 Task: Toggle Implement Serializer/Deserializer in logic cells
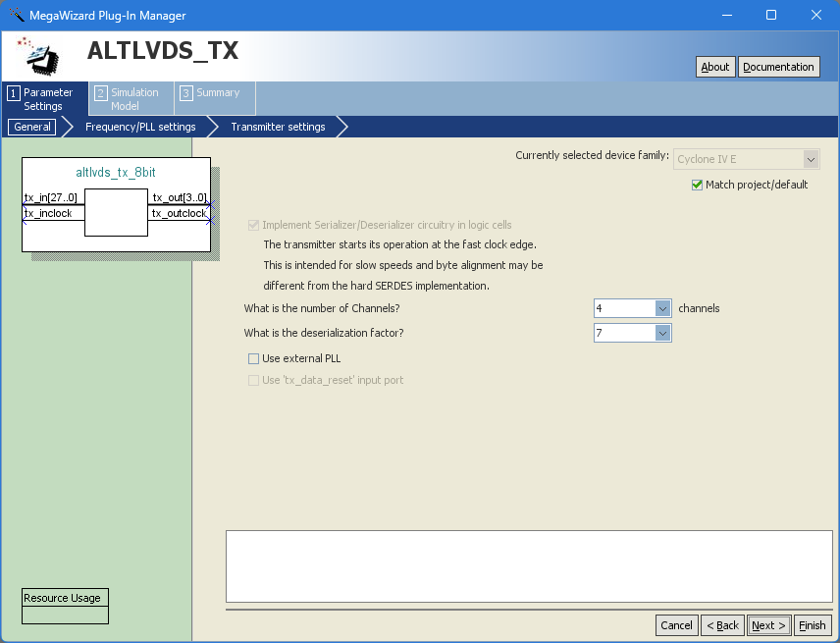[x=253, y=225]
